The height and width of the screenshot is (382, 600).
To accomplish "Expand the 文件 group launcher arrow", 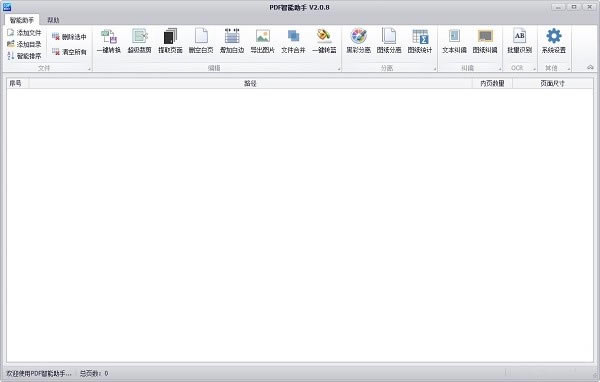I will coord(90,69).
